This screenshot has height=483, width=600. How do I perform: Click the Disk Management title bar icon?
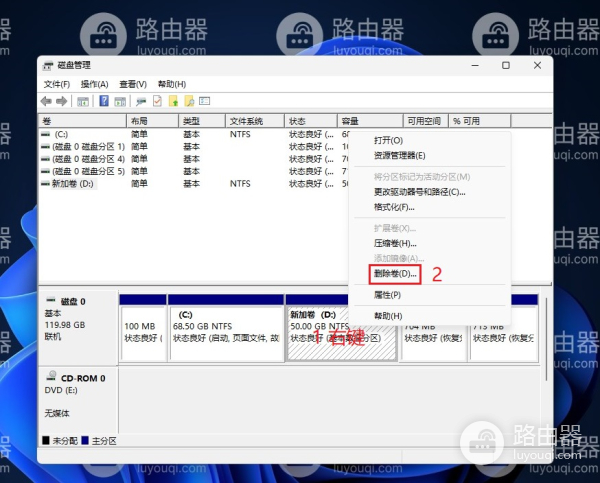pos(47,65)
